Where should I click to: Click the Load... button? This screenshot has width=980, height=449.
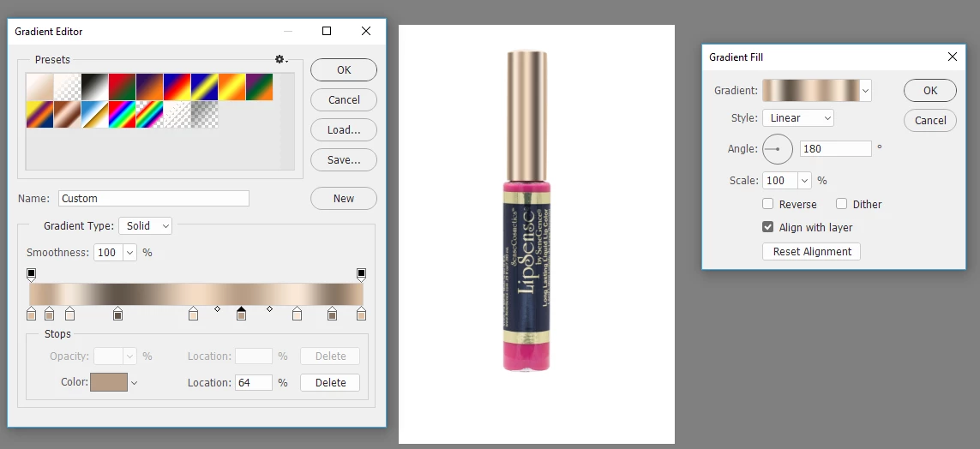(344, 130)
